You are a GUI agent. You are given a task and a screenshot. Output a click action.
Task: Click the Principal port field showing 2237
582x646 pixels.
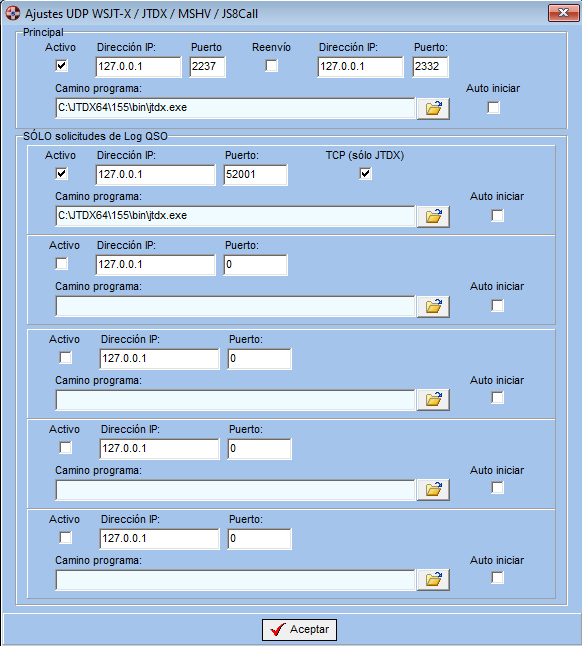[x=208, y=67]
